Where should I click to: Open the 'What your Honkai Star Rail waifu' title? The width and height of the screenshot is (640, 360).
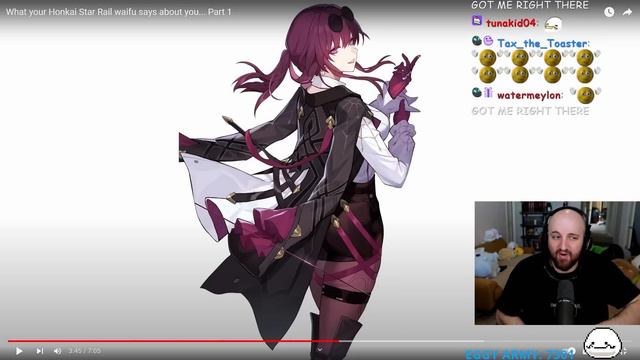pos(118,12)
